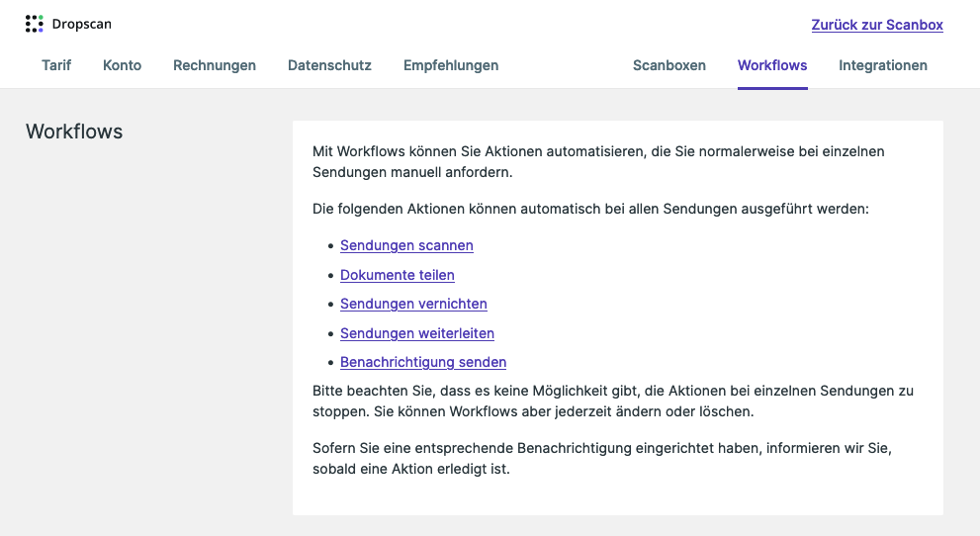Screen dimensions: 980x536
Task: Open the Sendungen scannen link
Action: pyautogui.click(x=406, y=245)
